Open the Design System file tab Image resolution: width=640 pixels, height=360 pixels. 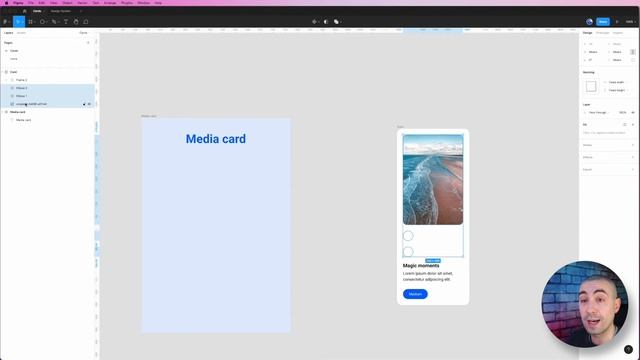[60, 11]
